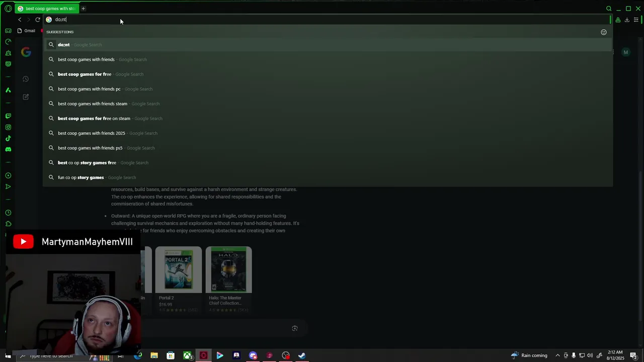
Task: Open the Gmail bookmark
Action: (26, 31)
